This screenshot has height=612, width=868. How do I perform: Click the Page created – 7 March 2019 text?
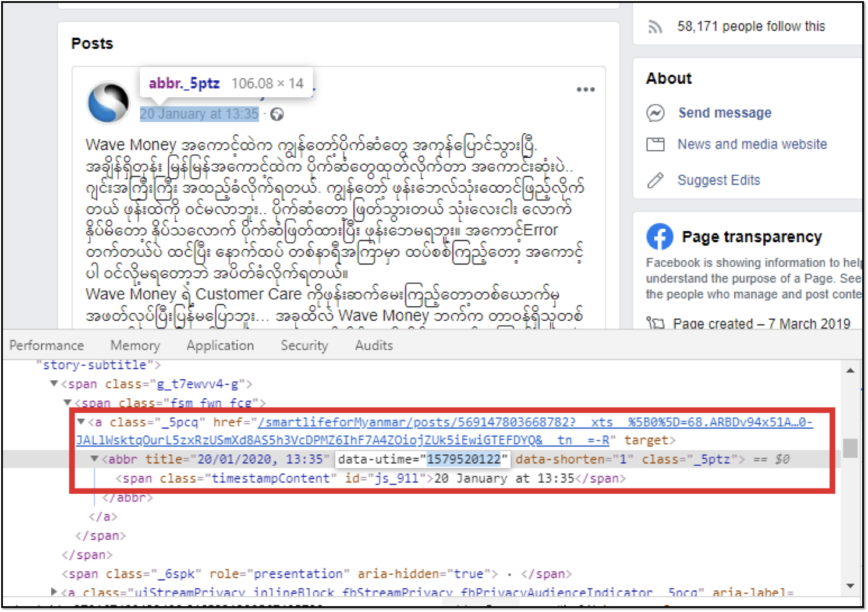[x=761, y=324]
